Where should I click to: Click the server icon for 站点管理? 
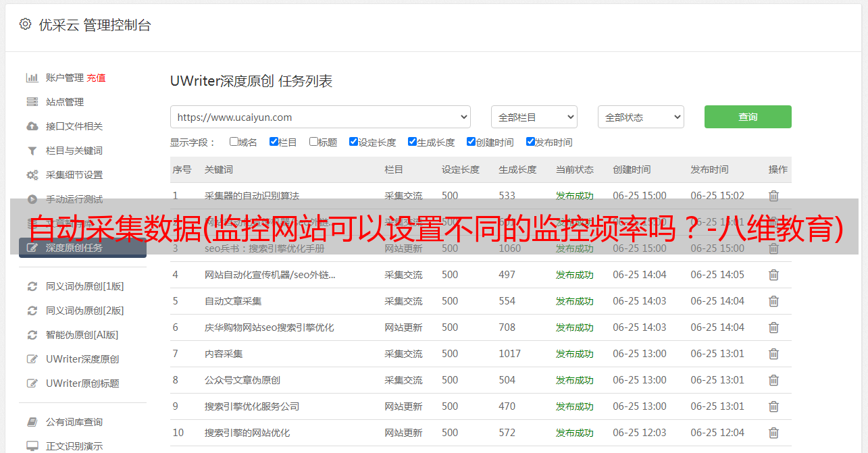click(x=32, y=102)
